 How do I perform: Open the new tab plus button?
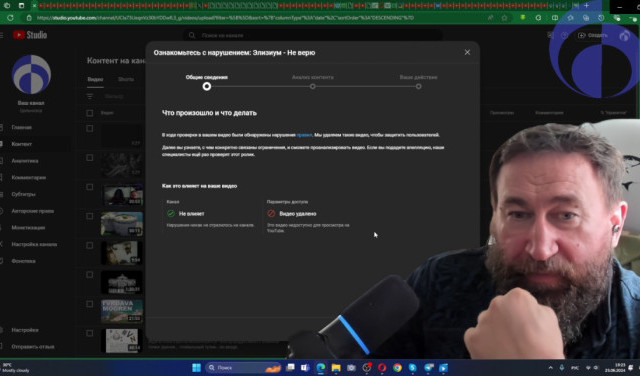pyautogui.click(x=587, y=6)
